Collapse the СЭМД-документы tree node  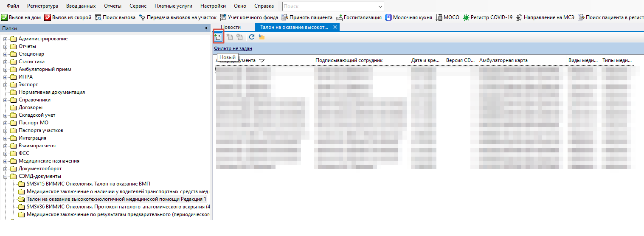[x=6, y=177]
